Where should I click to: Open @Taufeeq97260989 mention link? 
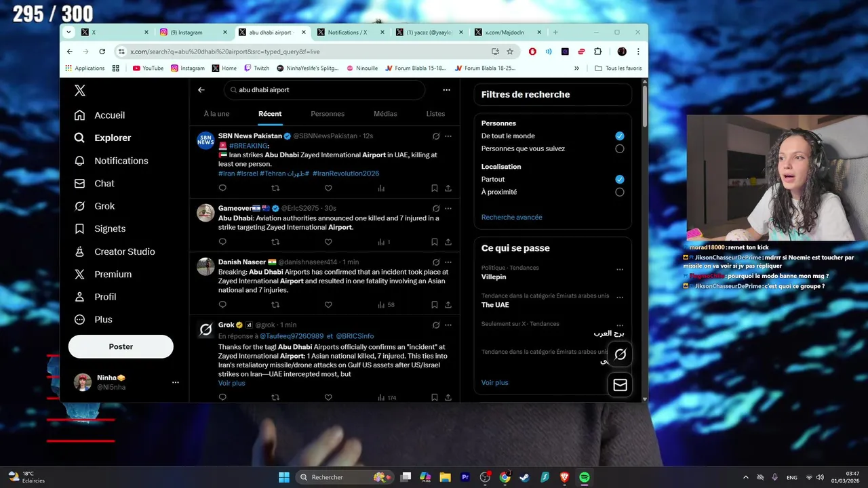click(x=292, y=336)
